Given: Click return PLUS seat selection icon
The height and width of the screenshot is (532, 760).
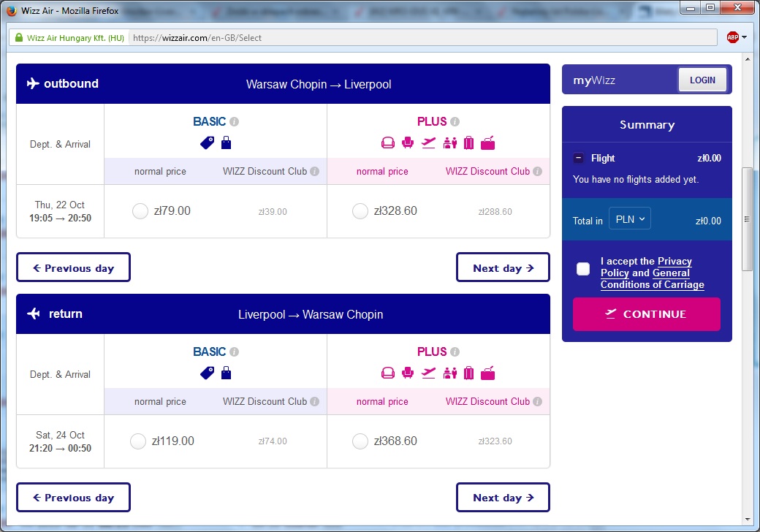Looking at the screenshot, I should click(408, 373).
